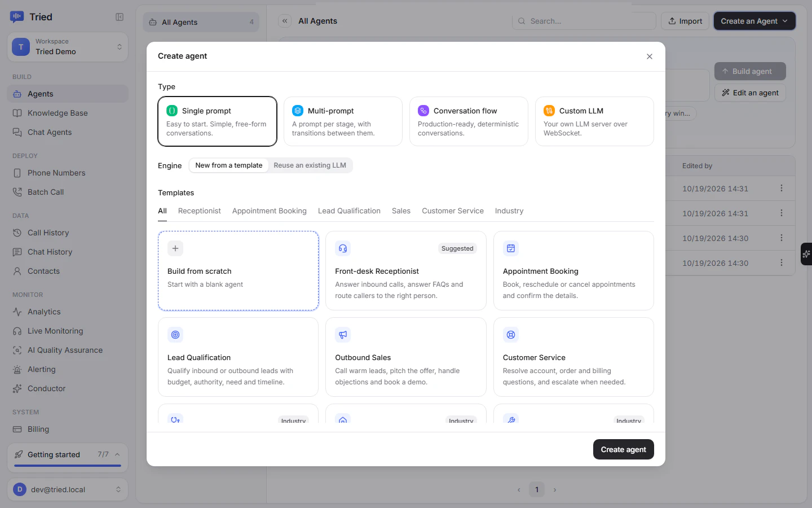Select the Build from scratch template card
The image size is (812, 508).
point(239,271)
